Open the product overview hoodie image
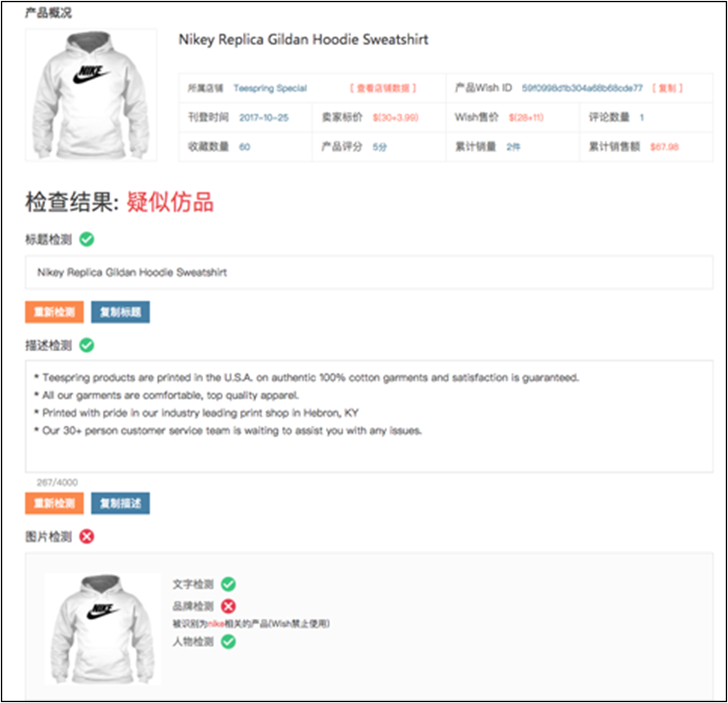 tap(91, 95)
